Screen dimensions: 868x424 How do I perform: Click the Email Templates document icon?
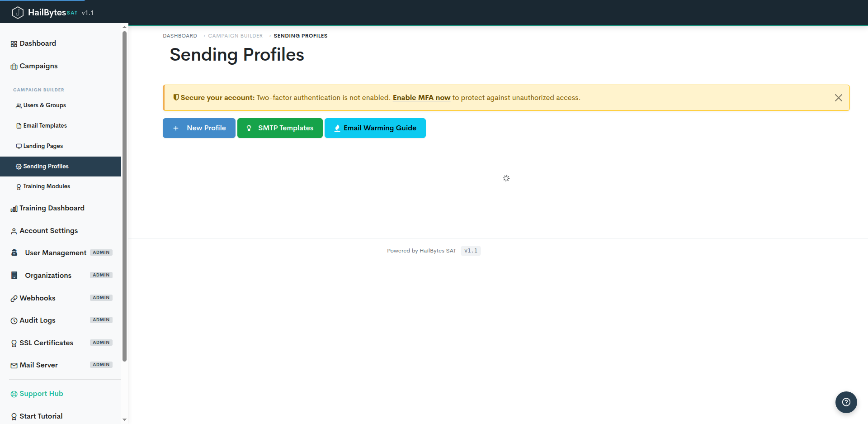coord(19,126)
